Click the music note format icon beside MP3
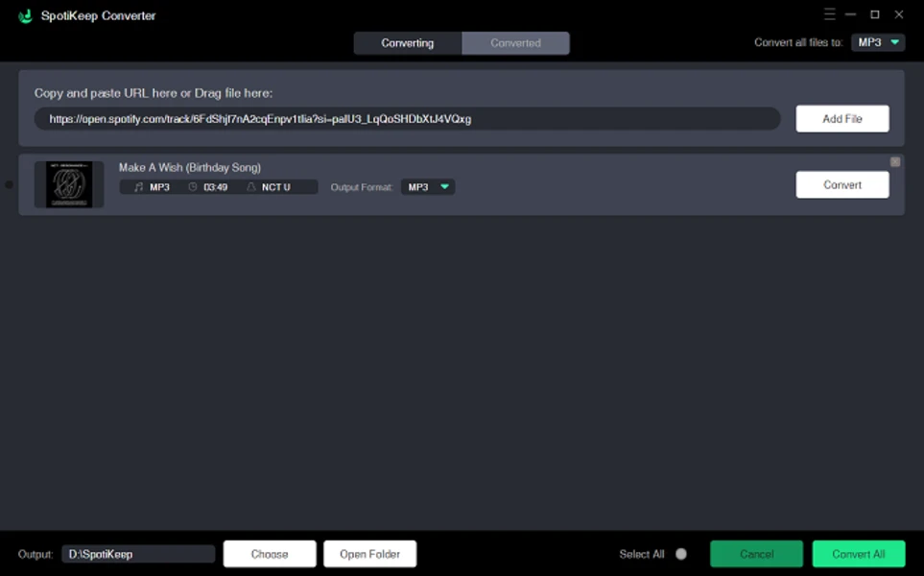Viewport: 924px width, 576px height. (x=138, y=187)
